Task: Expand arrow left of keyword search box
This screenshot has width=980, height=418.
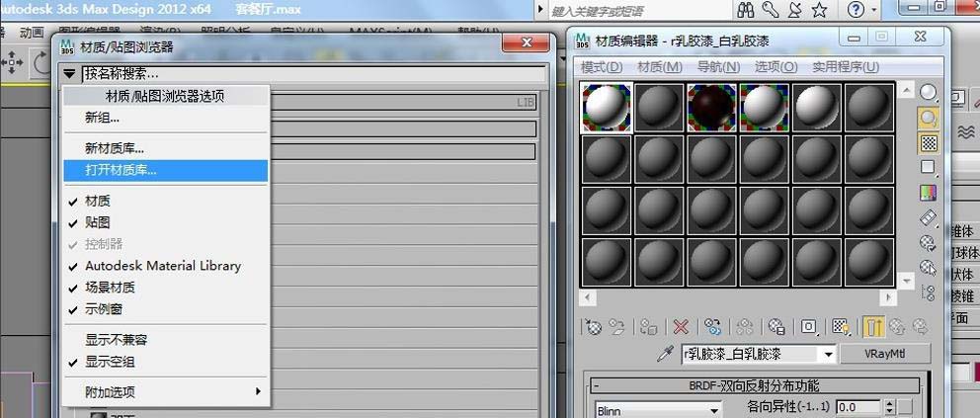Action: 540,11
